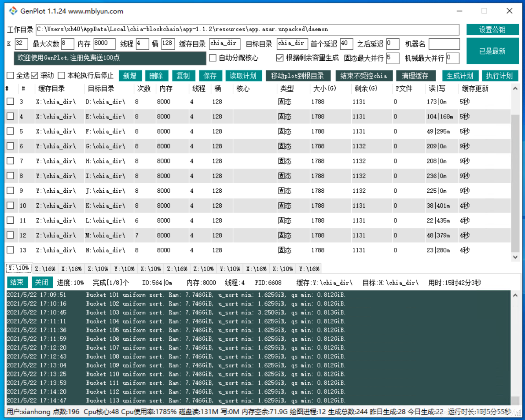Click the empty 机器名 field

[444, 44]
